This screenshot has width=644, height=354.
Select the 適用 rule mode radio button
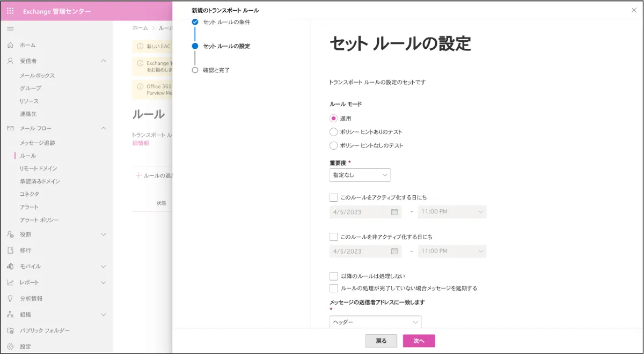(x=333, y=119)
